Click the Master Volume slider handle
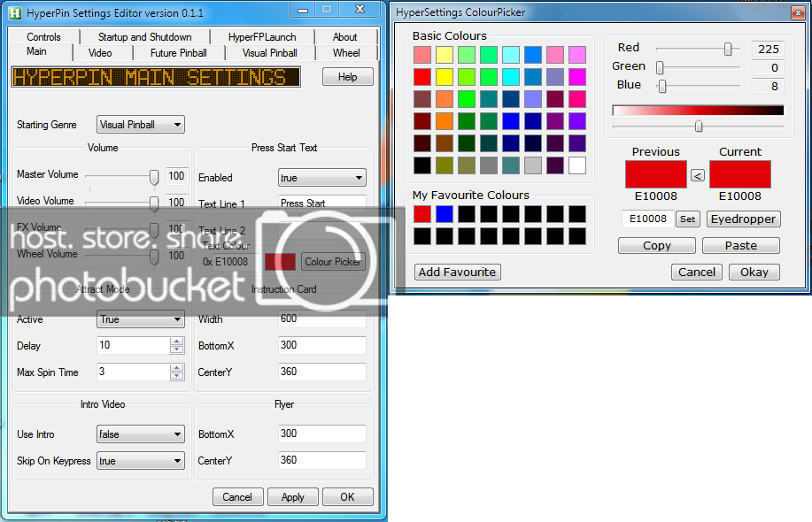The height and width of the screenshot is (522, 812). point(154,177)
